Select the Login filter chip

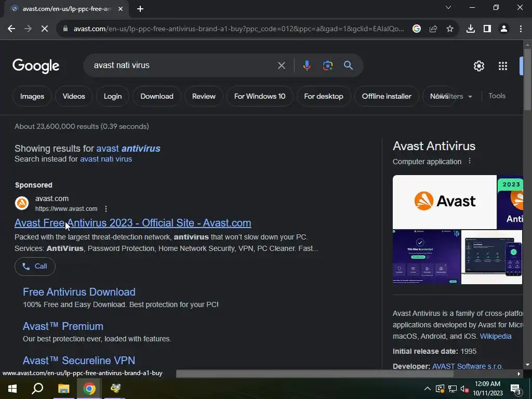click(113, 96)
